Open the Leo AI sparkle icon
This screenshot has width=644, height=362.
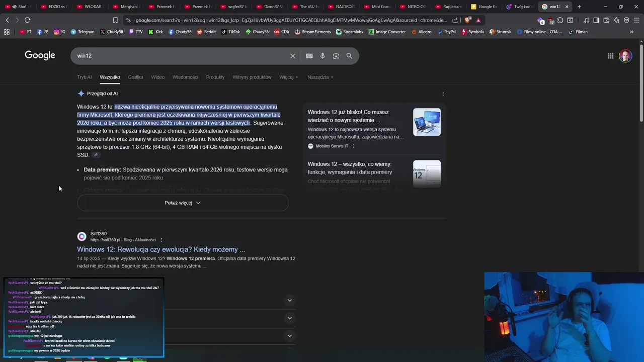(x=616, y=20)
